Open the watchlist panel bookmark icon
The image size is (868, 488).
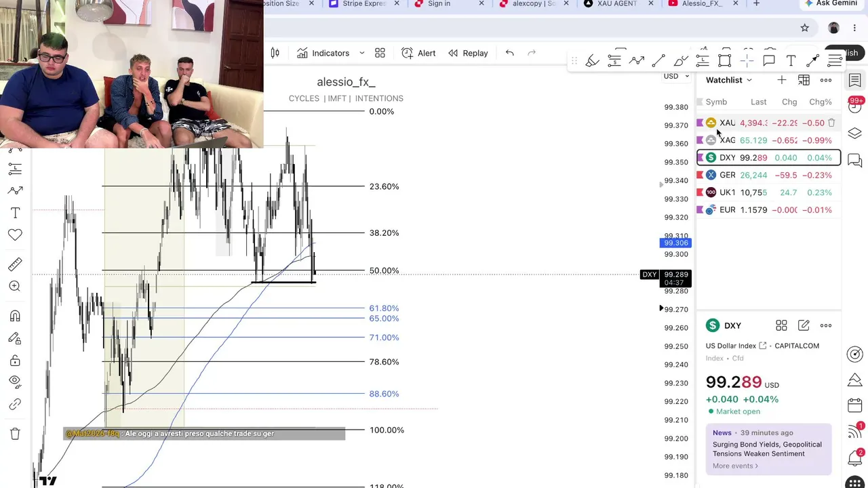tap(854, 80)
